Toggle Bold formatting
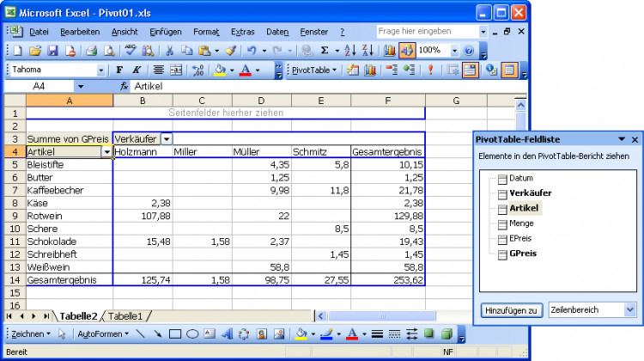Viewport: 644px width, 361px height. click(120, 70)
